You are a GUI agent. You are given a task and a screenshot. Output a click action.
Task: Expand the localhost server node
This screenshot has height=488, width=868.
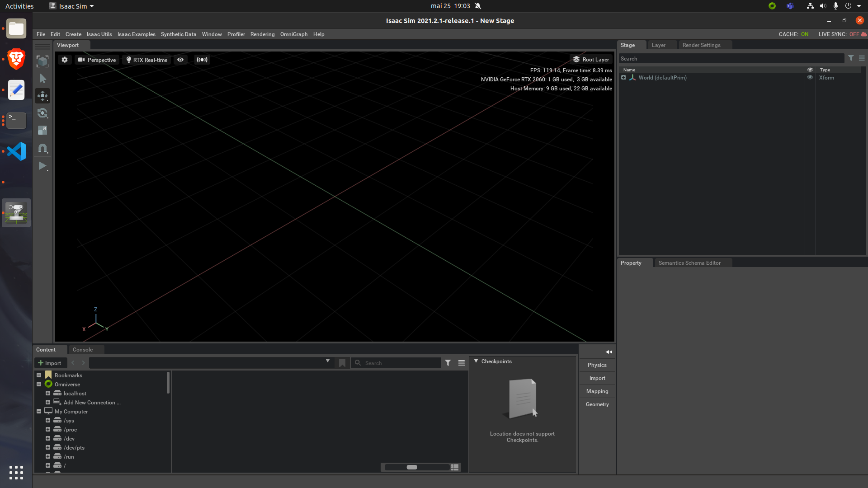click(x=48, y=393)
